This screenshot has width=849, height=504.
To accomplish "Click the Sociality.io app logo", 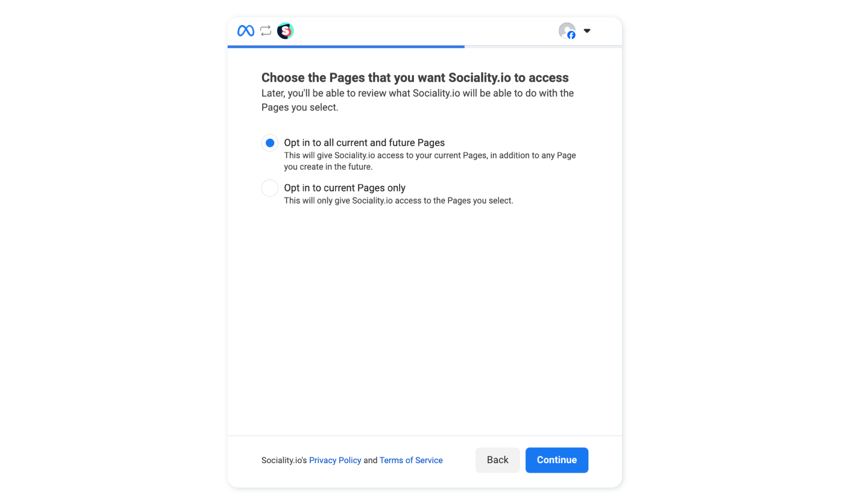I will (x=285, y=31).
